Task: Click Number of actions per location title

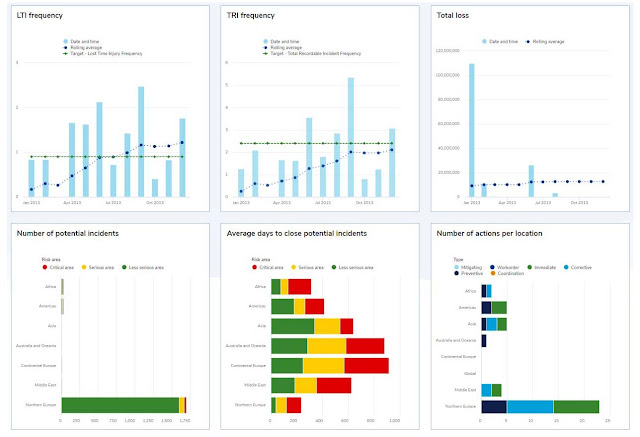Action: click(489, 233)
